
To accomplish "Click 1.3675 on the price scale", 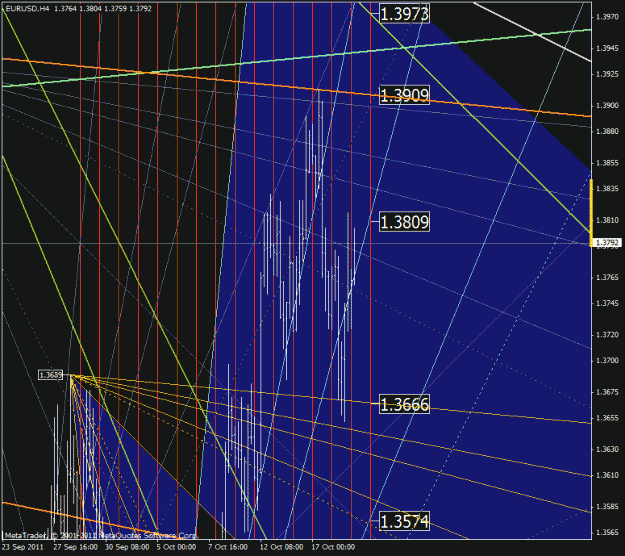I will [x=607, y=392].
